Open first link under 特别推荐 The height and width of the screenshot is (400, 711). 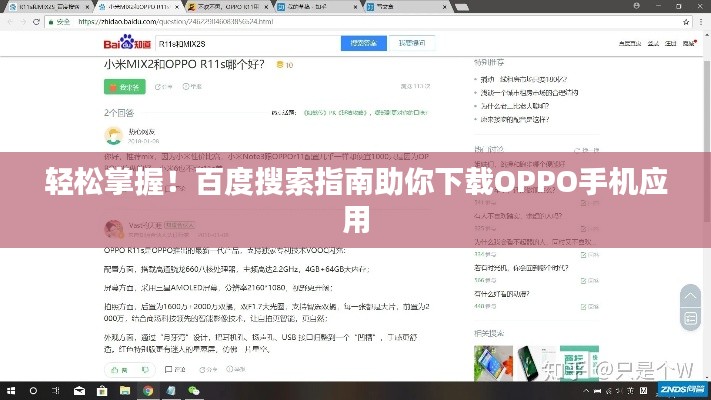pyautogui.click(x=524, y=79)
